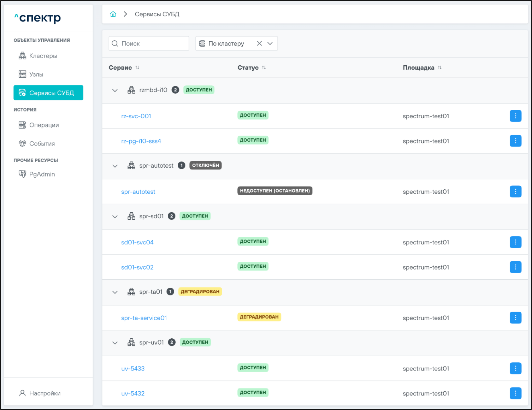532x410 pixels.
Task: Open the sd01-svc04 service link
Action: (x=137, y=242)
